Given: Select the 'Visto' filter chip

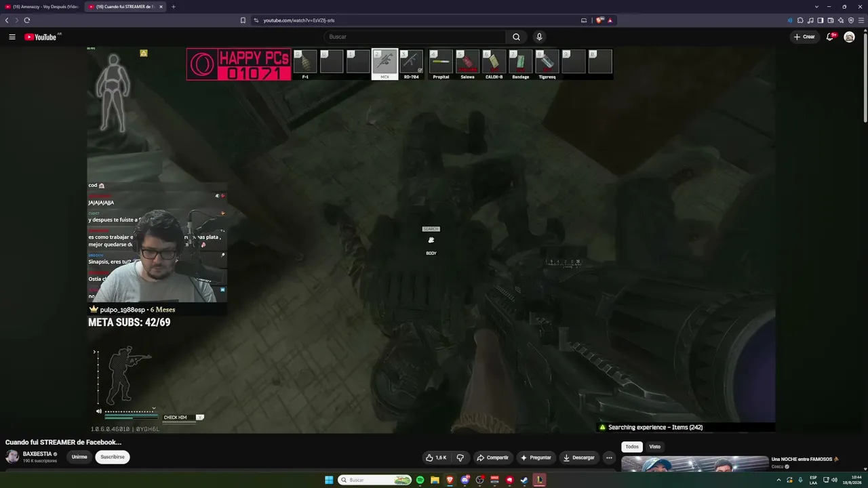Looking at the screenshot, I should pyautogui.click(x=654, y=447).
